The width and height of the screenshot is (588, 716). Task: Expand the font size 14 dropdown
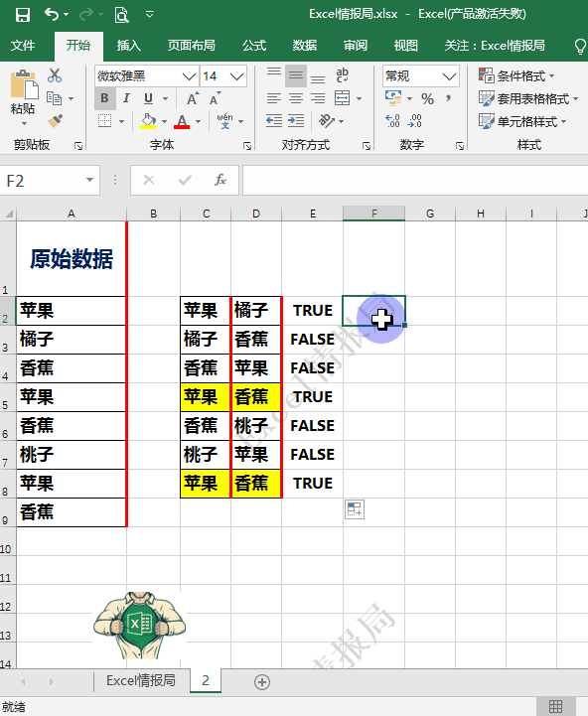pos(236,76)
